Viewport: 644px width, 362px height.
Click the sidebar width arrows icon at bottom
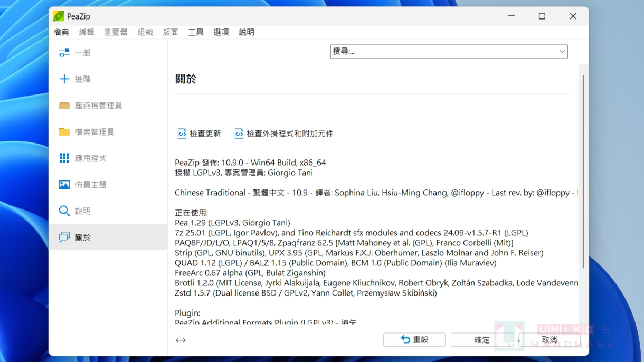click(x=181, y=340)
